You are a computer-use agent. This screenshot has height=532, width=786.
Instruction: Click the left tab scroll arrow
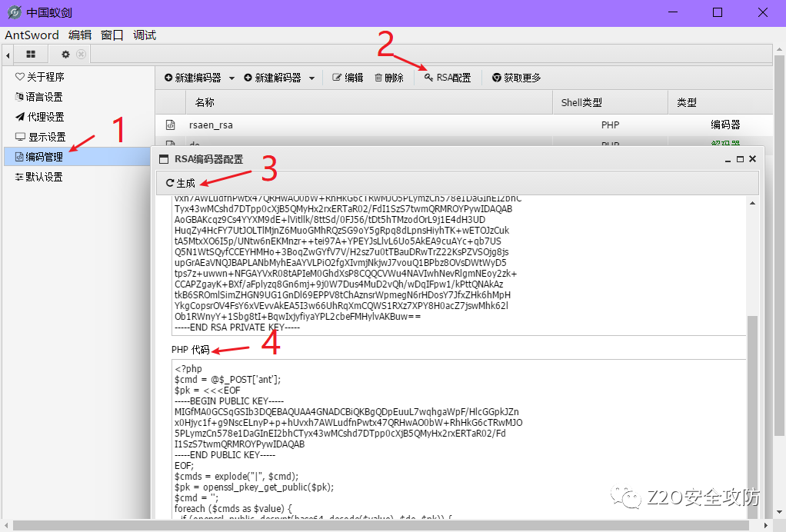click(8, 55)
